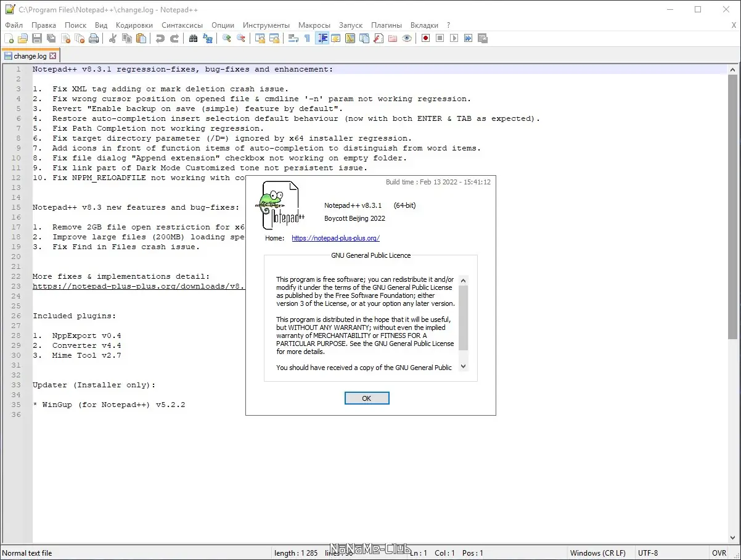Viewport: 741px width, 560px height.
Task: Select the change.log tab
Action: point(30,56)
